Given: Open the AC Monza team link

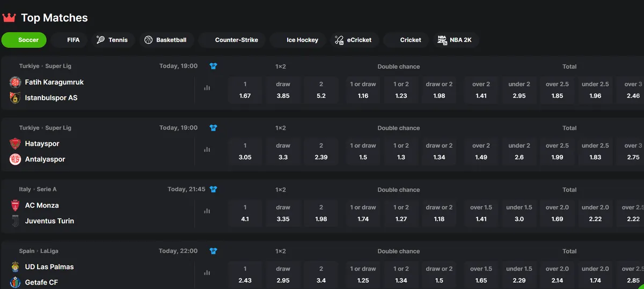Looking at the screenshot, I should coord(42,205).
